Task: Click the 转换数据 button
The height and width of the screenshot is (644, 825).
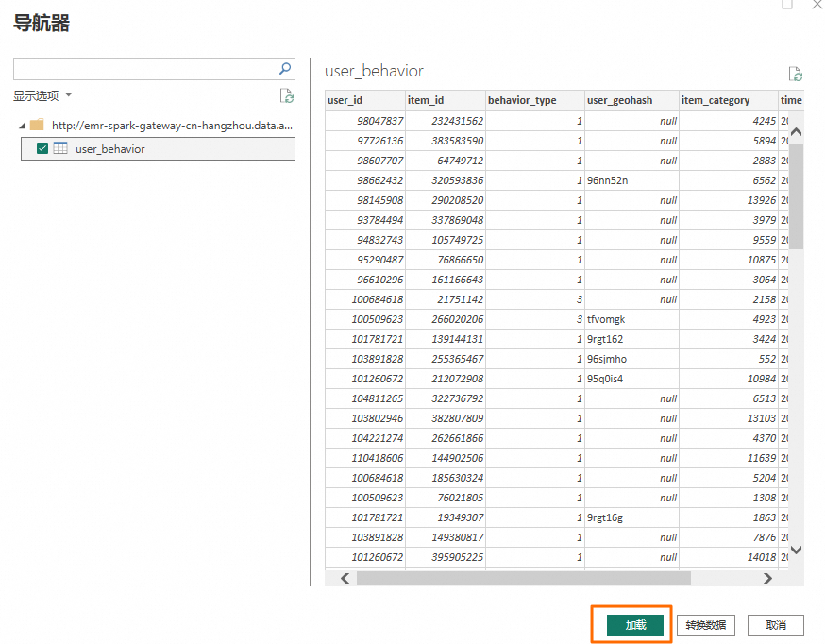Action: pos(705,625)
